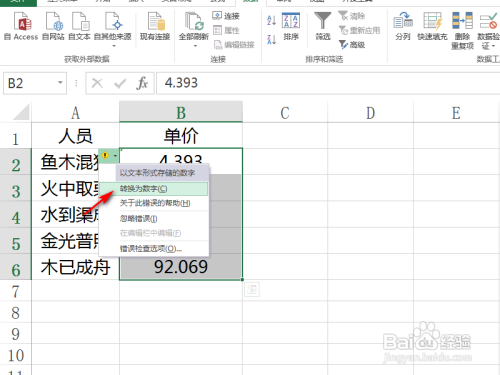Confirm entry checkmark button
Viewport: 500px width, 375px height.
(x=120, y=83)
